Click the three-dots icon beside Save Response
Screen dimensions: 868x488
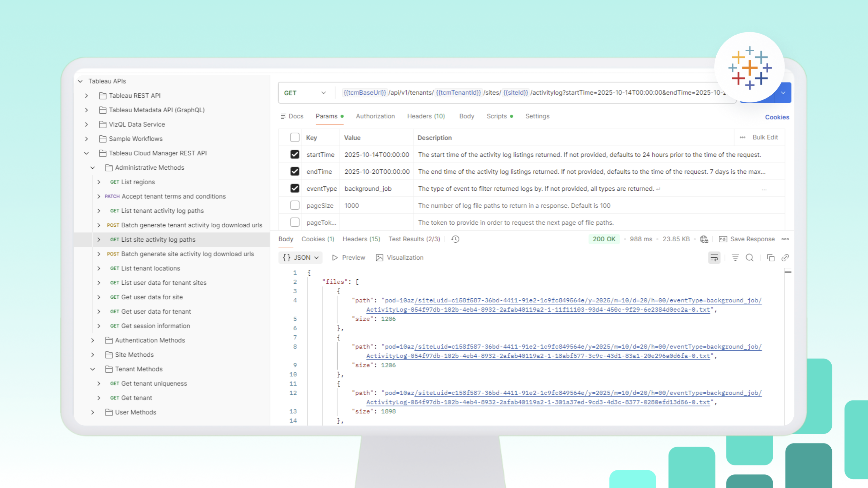[x=785, y=239]
